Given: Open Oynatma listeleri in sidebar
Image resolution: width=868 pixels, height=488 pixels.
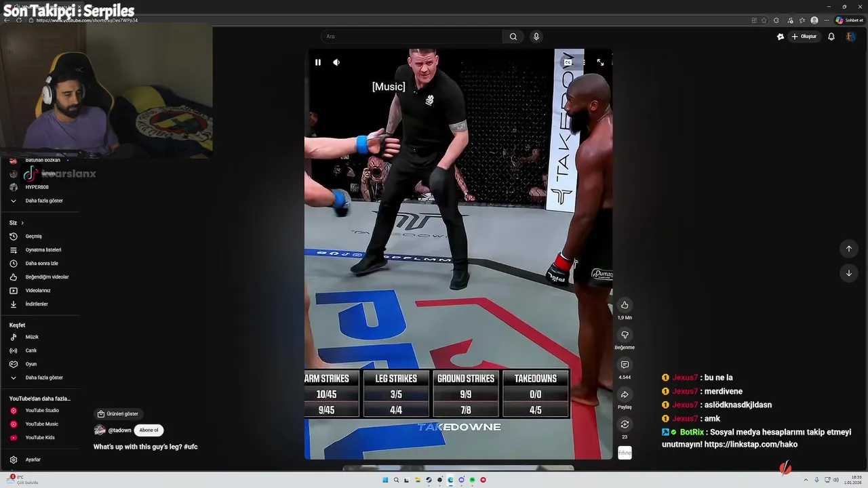Looking at the screenshot, I should click(43, 250).
